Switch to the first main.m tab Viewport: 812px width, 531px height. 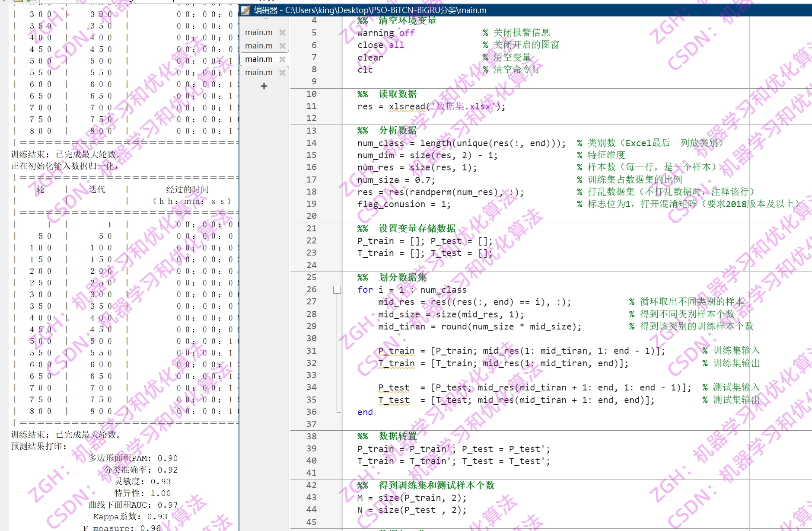[258, 32]
